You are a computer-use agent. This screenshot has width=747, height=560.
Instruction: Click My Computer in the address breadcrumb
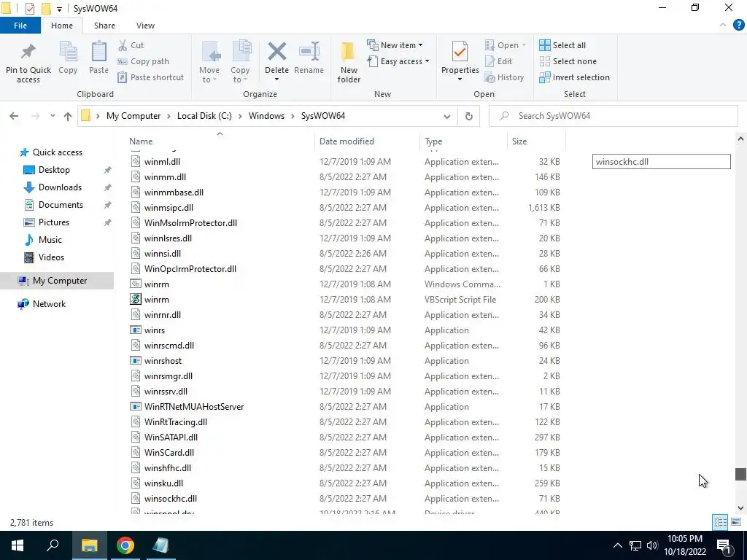[x=133, y=116]
